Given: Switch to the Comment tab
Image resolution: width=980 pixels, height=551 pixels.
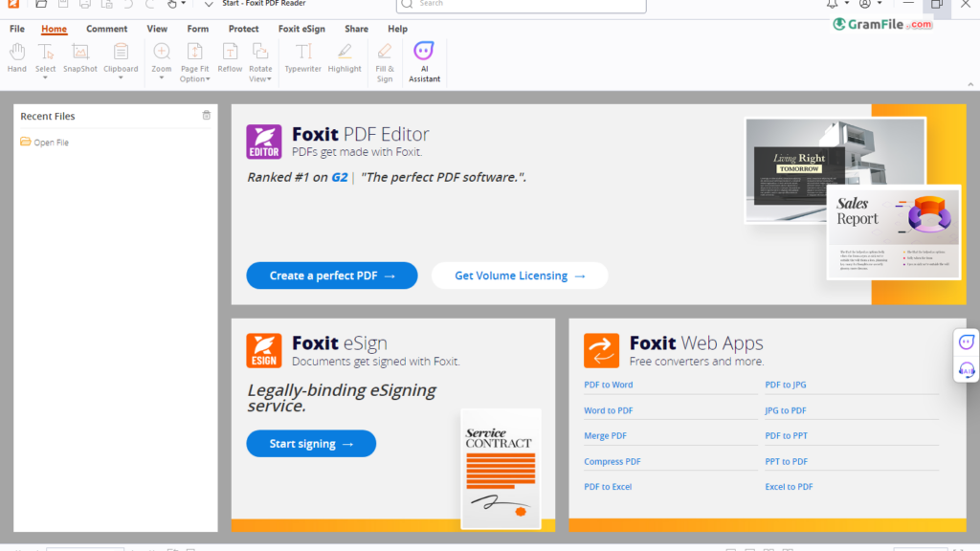Looking at the screenshot, I should tap(107, 29).
